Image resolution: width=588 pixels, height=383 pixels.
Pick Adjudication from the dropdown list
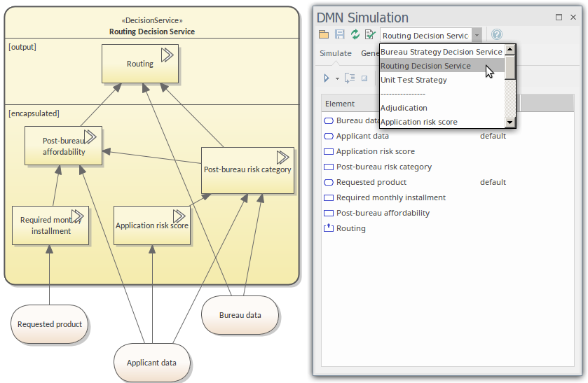[404, 108]
